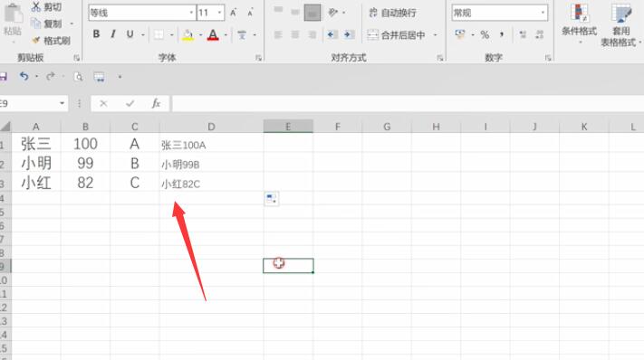Click the increase font size icon
Screen dimensions: 644x360
coord(234,13)
